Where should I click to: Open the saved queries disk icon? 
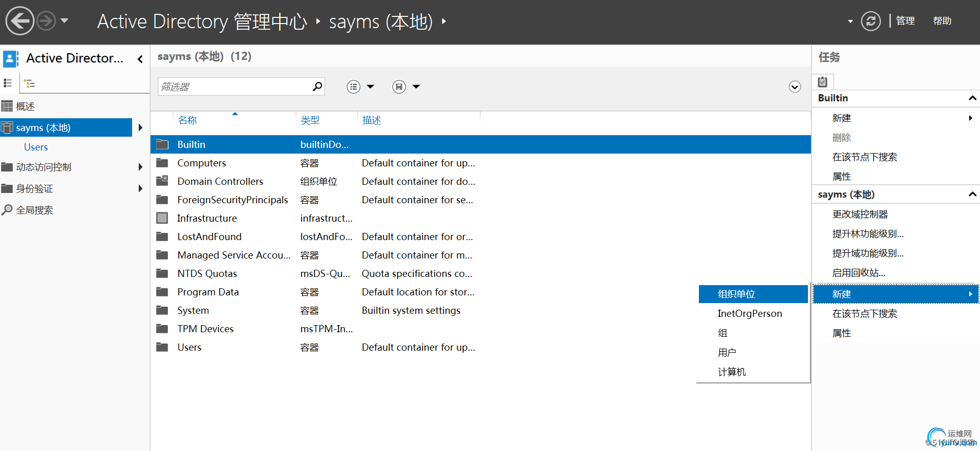coord(399,87)
